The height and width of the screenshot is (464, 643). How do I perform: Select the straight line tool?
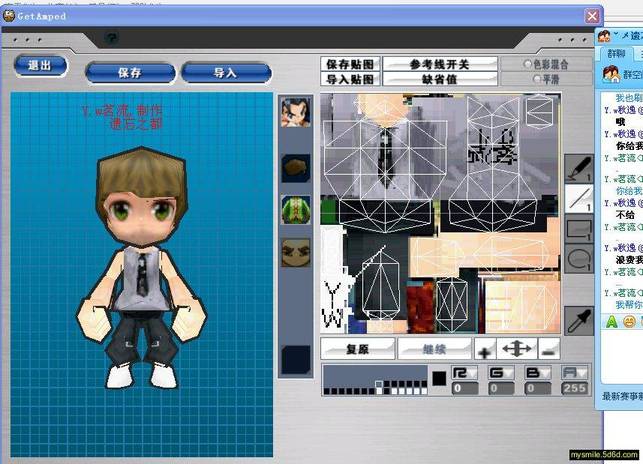578,198
